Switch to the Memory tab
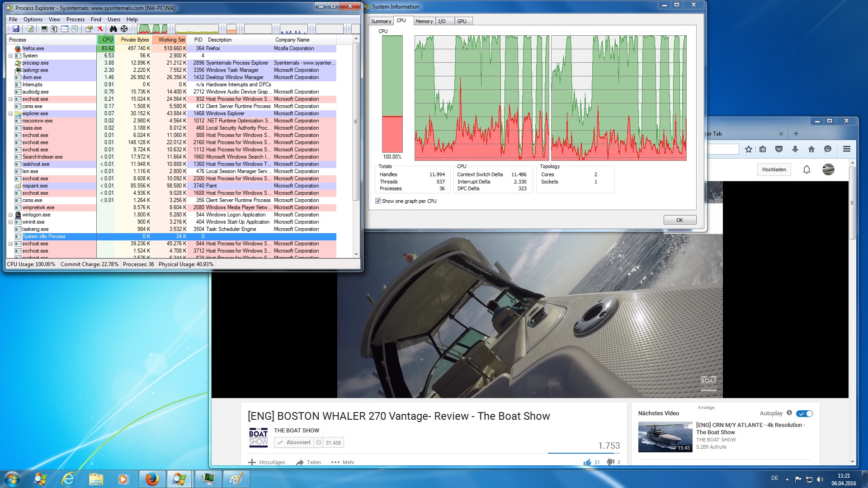 point(424,21)
